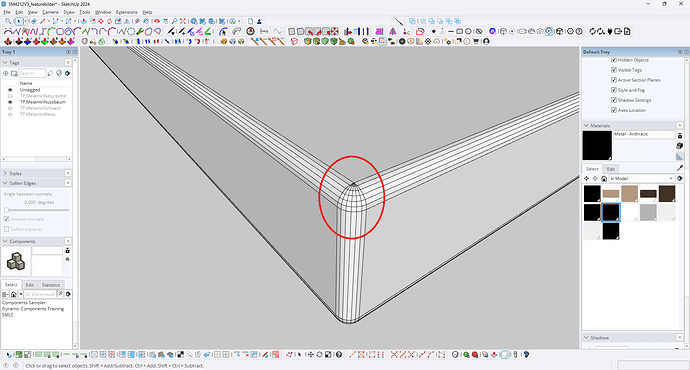
Task: Click the 3D Warehouse search field
Action: (x=40, y=294)
